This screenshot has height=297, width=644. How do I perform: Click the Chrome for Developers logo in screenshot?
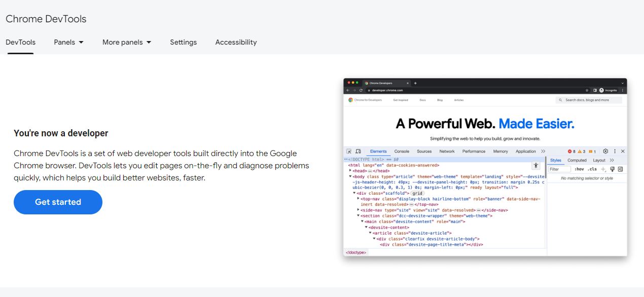click(x=365, y=100)
